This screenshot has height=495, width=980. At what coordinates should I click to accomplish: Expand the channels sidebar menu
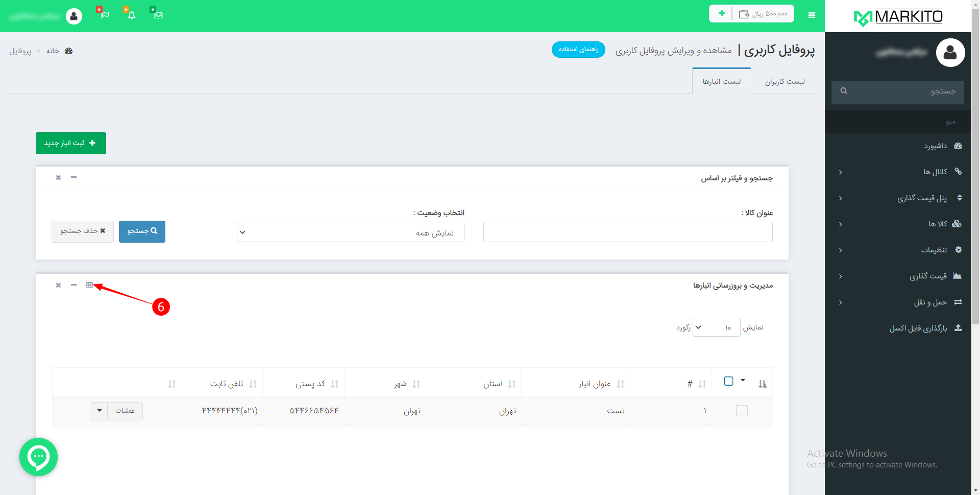pos(898,172)
